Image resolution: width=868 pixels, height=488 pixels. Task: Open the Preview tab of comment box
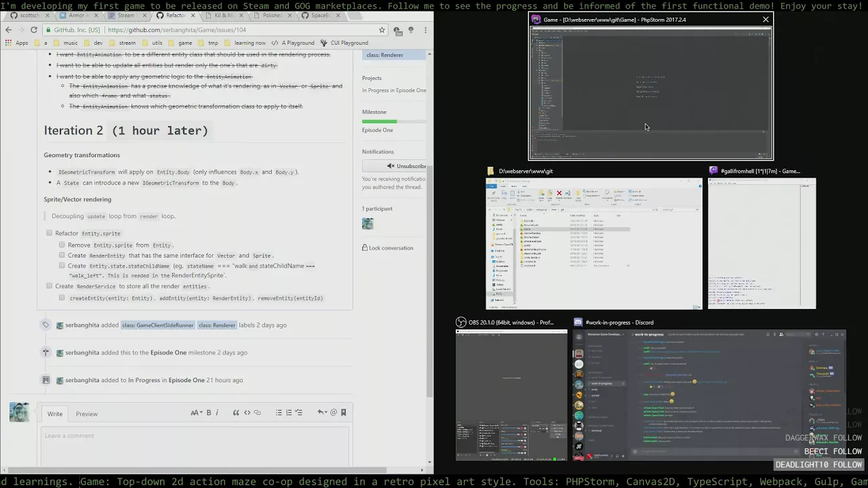click(x=86, y=413)
